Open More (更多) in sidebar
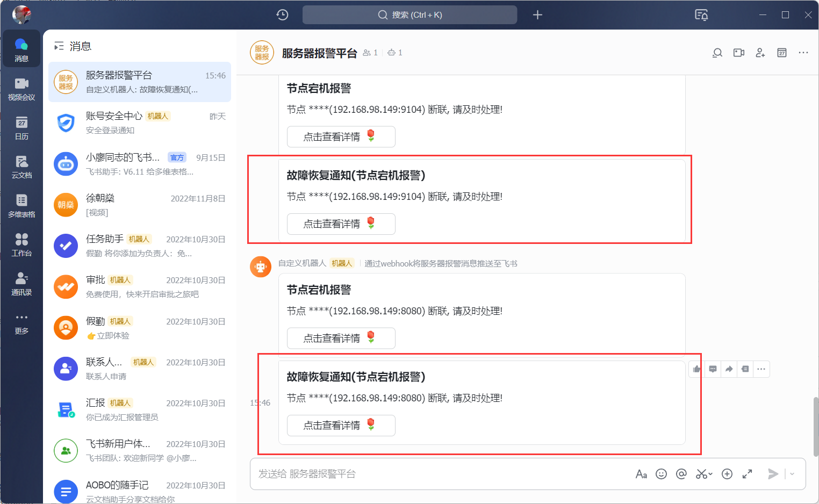Image resolution: width=819 pixels, height=504 pixels. pyautogui.click(x=21, y=323)
